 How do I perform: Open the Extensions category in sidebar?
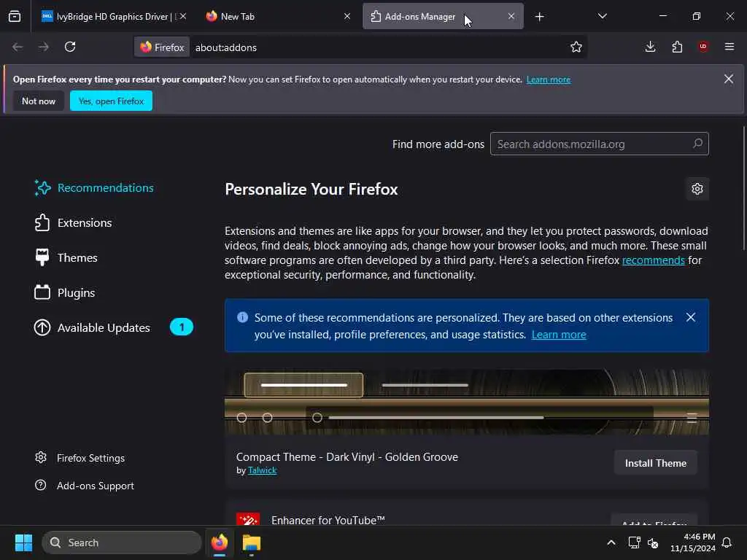[74, 223]
